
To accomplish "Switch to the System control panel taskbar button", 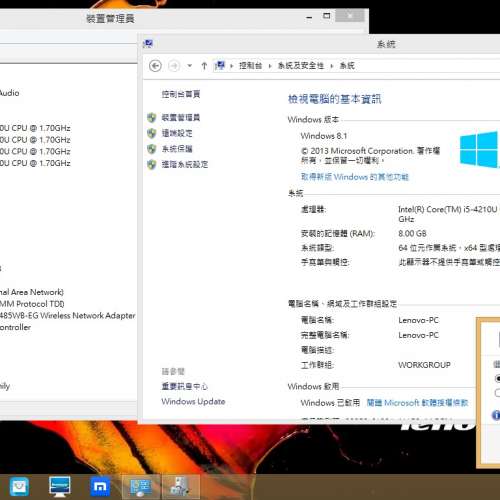I will [141, 487].
